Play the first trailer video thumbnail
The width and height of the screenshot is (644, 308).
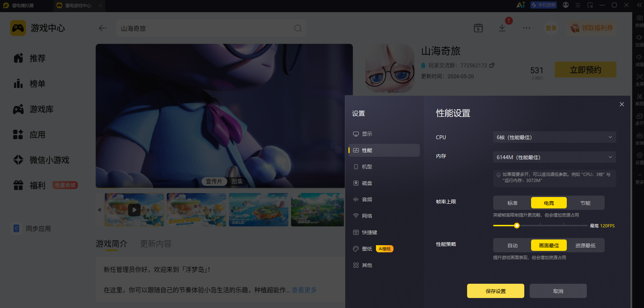[134, 210]
